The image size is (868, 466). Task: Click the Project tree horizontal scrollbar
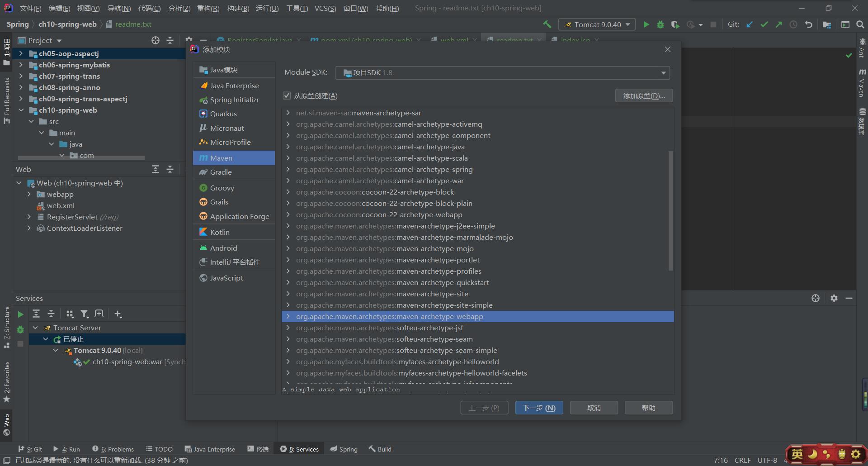(81, 158)
